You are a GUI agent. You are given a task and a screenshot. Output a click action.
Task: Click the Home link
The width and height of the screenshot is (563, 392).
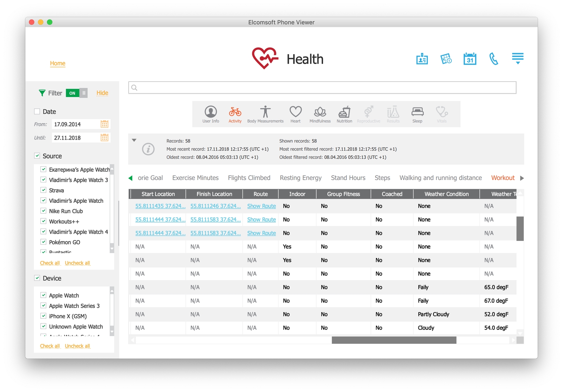(x=57, y=63)
